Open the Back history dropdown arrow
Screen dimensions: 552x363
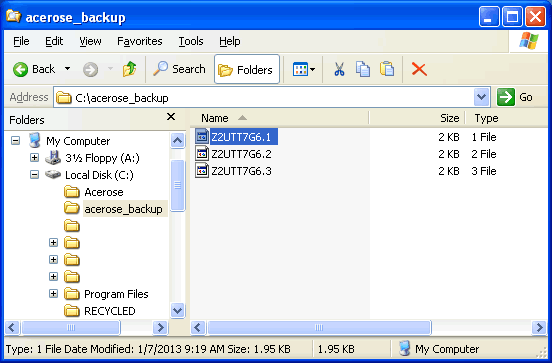click(x=67, y=69)
